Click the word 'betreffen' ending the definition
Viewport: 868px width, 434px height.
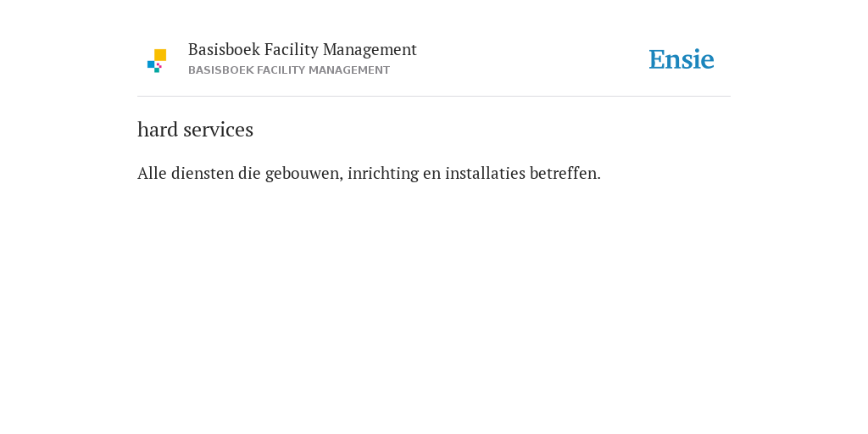pos(563,173)
